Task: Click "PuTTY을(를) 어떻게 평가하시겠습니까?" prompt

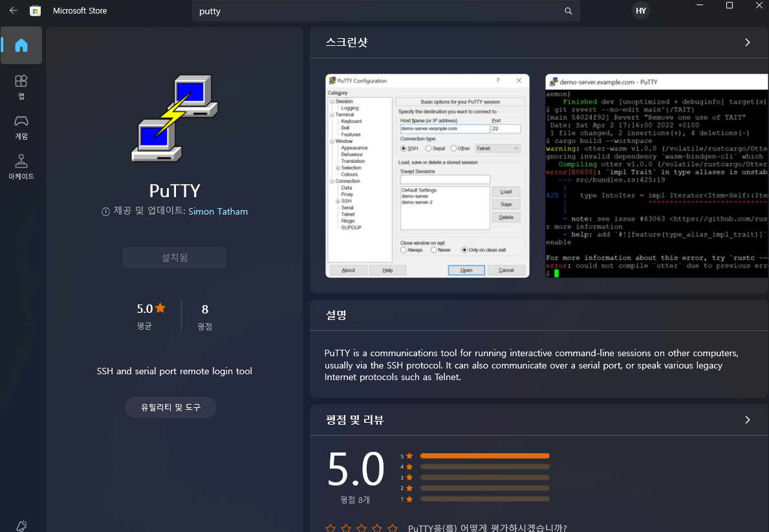Action: tap(488, 527)
